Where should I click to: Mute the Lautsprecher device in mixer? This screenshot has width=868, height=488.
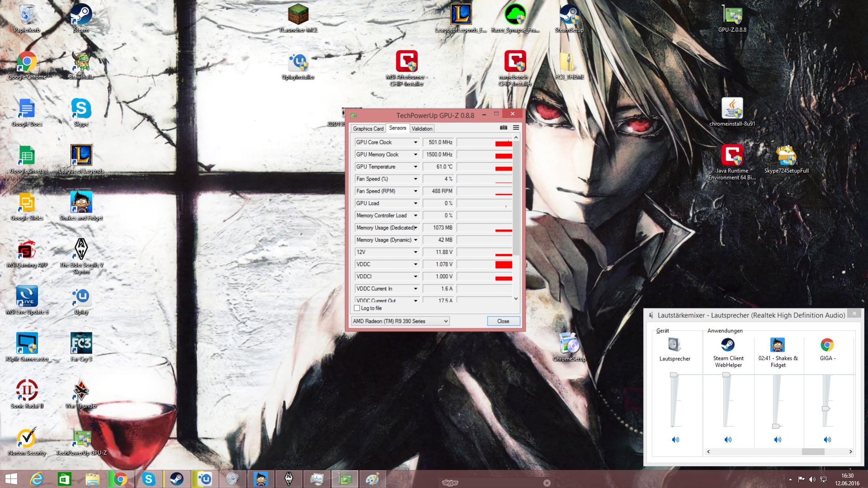[675, 440]
